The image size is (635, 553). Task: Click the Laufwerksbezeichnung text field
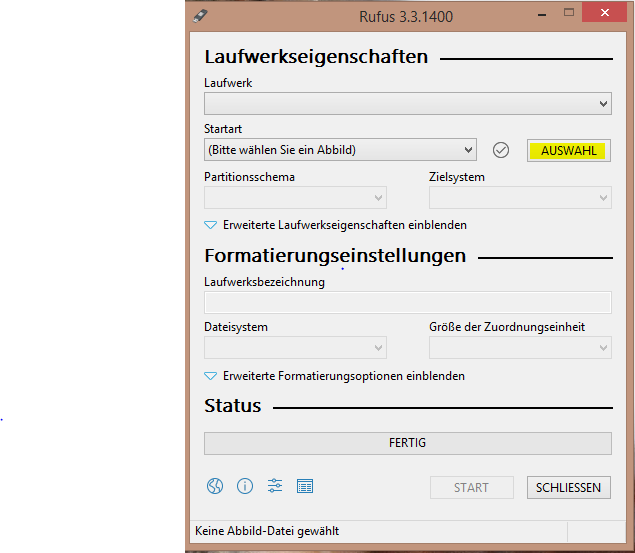[408, 302]
